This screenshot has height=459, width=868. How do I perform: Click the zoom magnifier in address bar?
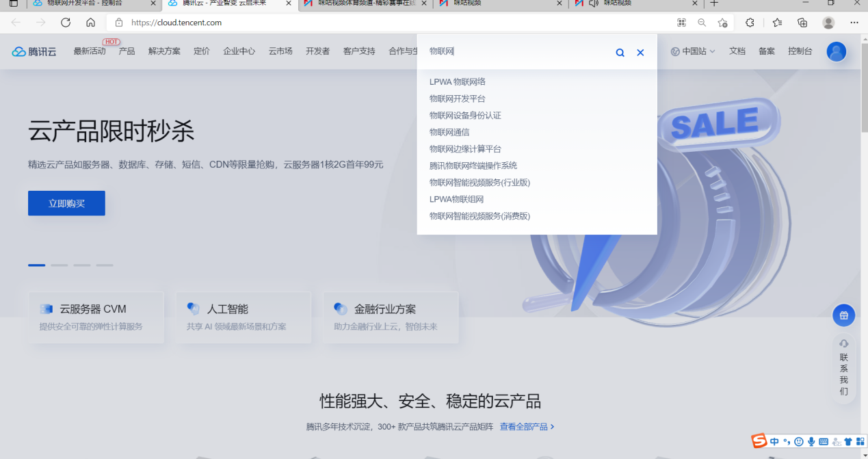click(x=702, y=23)
